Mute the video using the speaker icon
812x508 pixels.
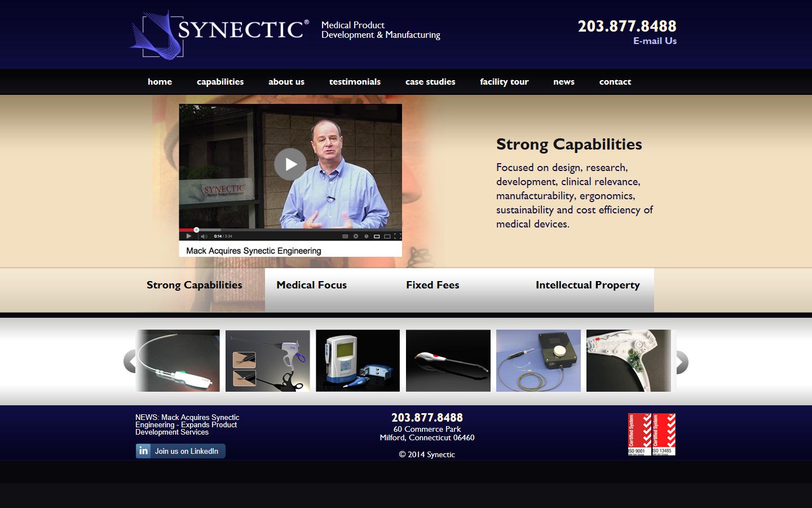(204, 237)
